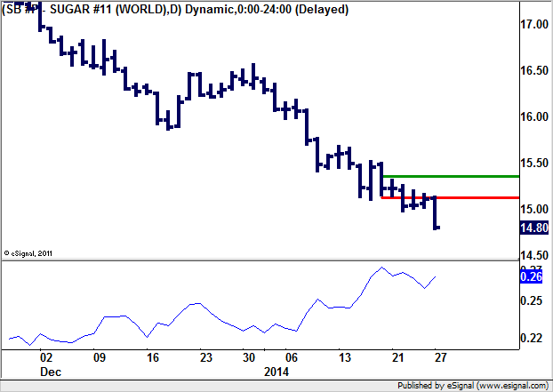The width and height of the screenshot is (553, 392).
Task: Click the eSignal 2011 copyright text
Action: (28, 253)
